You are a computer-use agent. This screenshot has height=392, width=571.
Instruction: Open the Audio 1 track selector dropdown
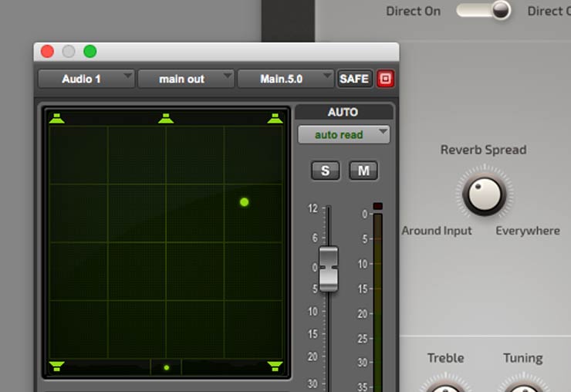point(86,79)
